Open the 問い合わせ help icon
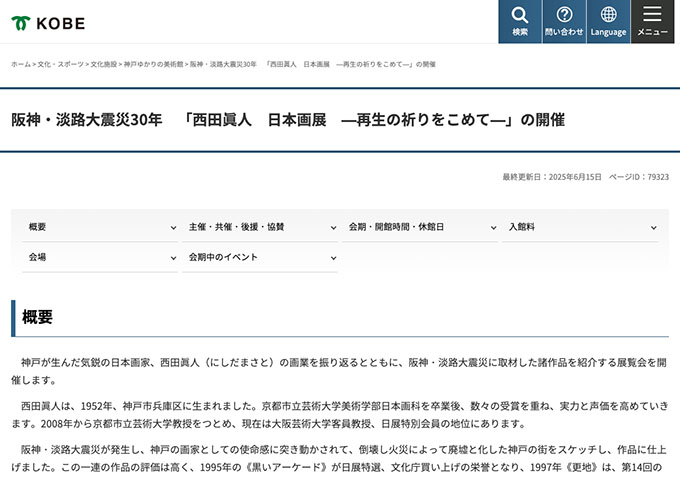This screenshot has width=680, height=480. [x=564, y=22]
